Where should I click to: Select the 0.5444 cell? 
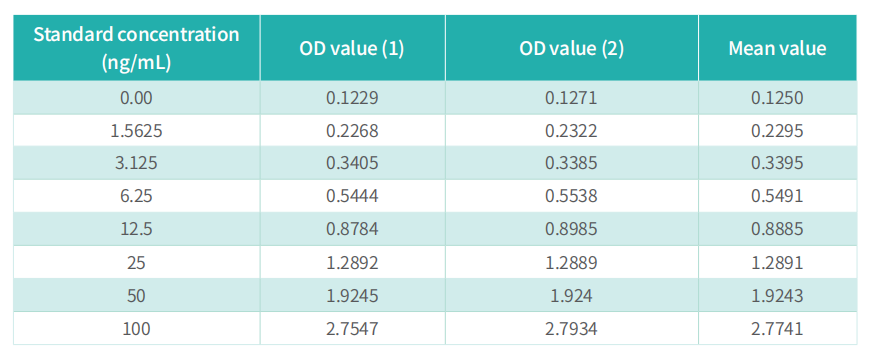(x=352, y=196)
